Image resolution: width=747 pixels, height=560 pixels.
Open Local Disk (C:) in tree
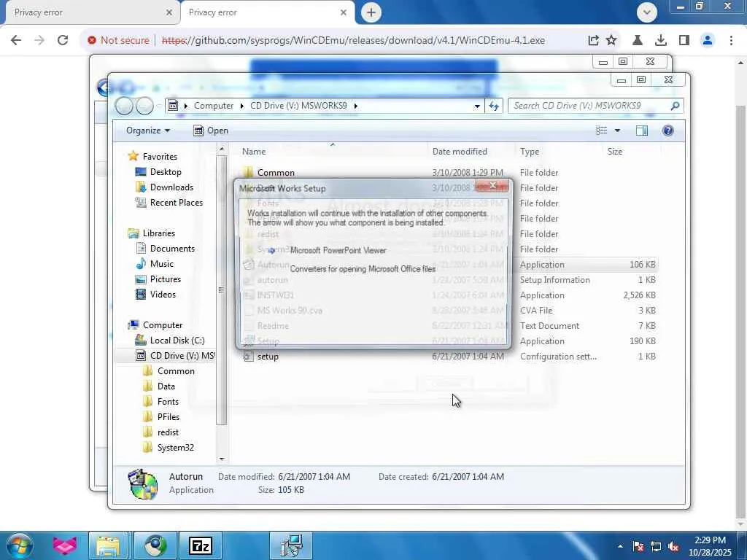coord(177,341)
